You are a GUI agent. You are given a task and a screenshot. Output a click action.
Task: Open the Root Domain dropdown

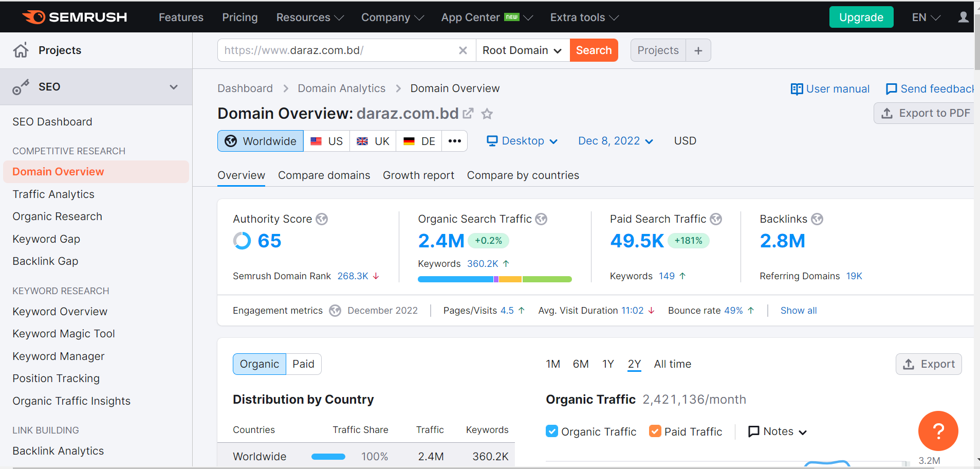tap(521, 50)
